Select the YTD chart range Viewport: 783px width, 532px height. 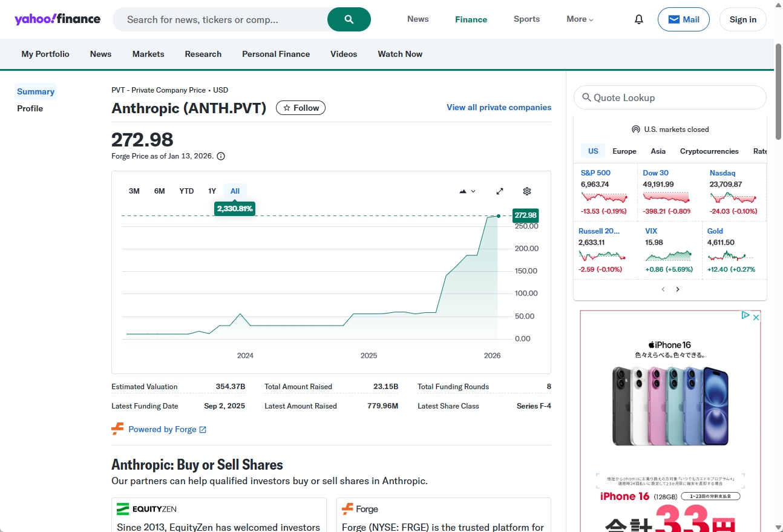tap(186, 191)
